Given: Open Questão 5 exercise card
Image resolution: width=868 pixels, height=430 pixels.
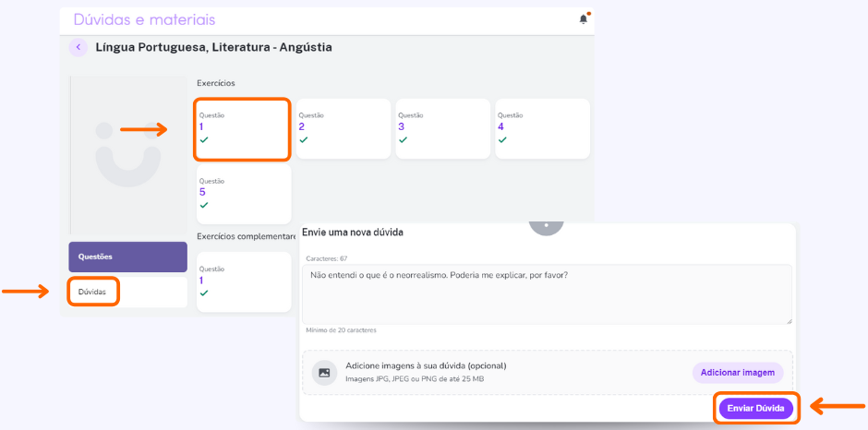Looking at the screenshot, I should coord(244,195).
